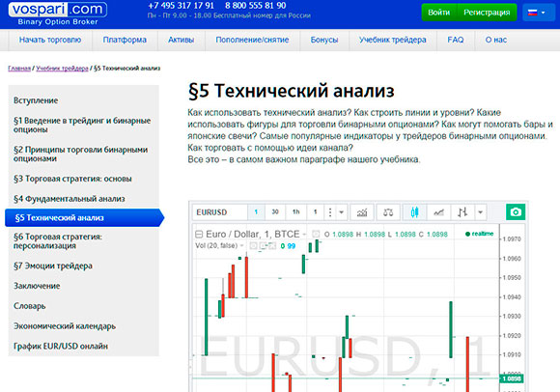The height and width of the screenshot is (392, 560).
Task: Open График EUR/USD онлайн link
Action: (61, 346)
